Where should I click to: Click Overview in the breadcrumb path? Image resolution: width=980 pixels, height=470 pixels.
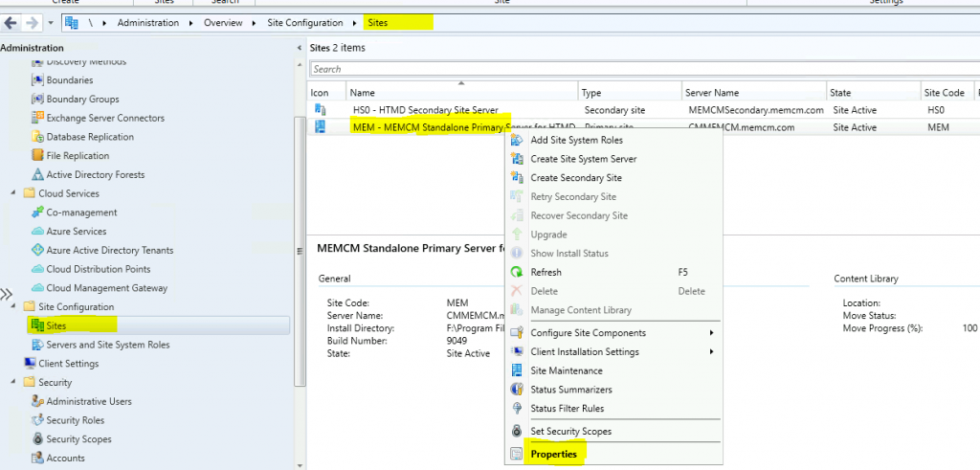pyautogui.click(x=223, y=23)
